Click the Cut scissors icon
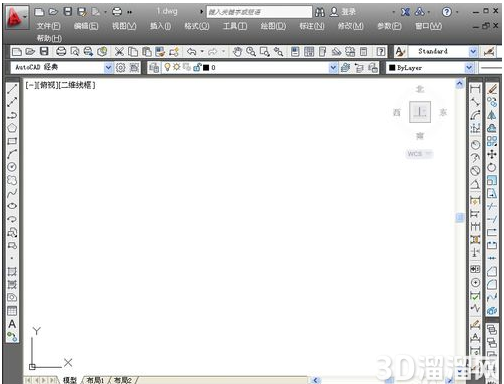The height and width of the screenshot is (384, 504). (119, 52)
